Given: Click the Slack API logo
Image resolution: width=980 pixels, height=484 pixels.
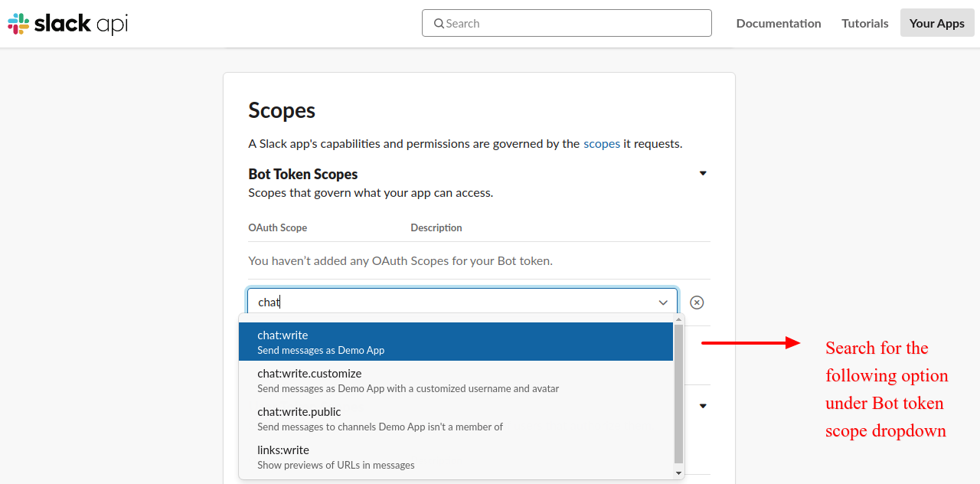Looking at the screenshot, I should point(67,23).
